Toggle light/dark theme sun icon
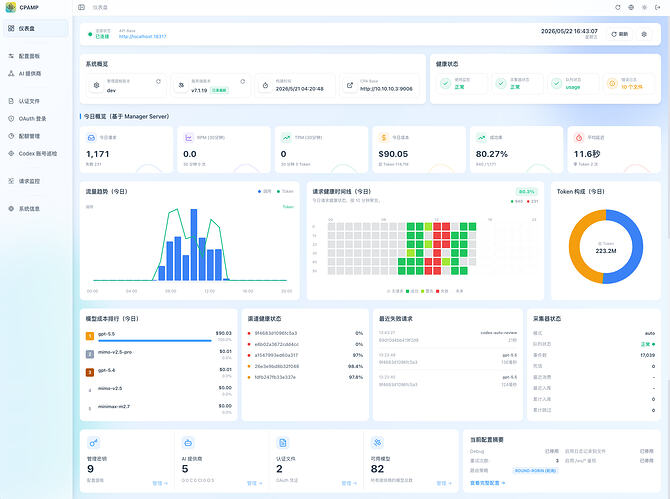670x499 pixels. pos(644,7)
